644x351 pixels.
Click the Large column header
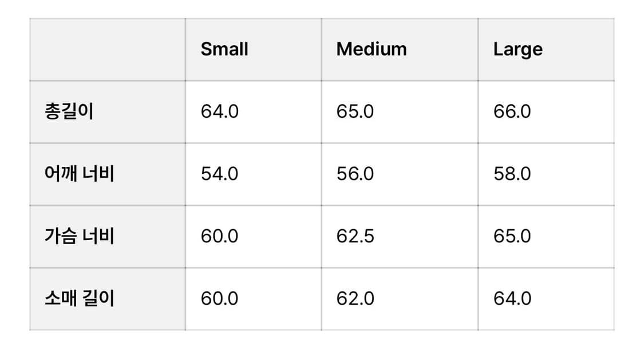coord(517,49)
